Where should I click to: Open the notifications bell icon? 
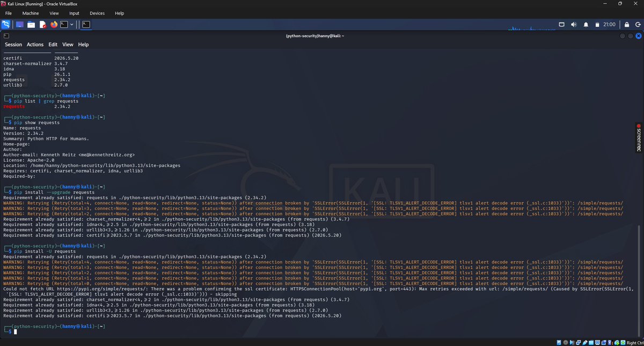[x=586, y=24]
